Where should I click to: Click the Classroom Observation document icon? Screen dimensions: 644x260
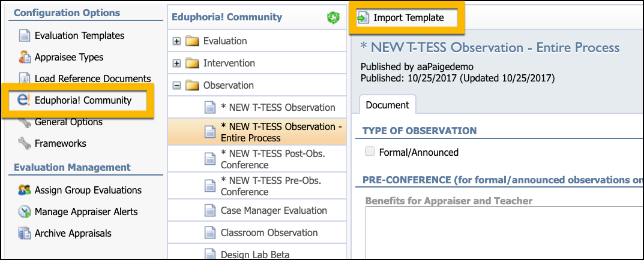210,233
